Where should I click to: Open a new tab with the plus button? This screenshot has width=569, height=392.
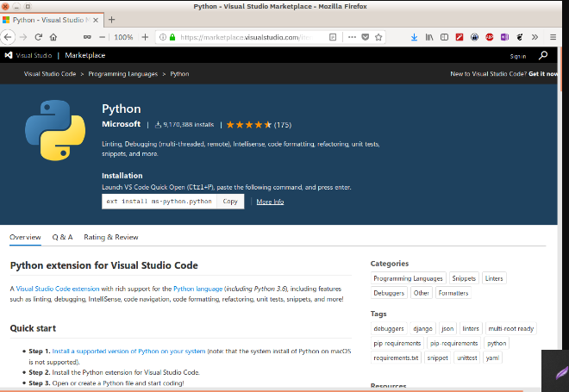(112, 20)
